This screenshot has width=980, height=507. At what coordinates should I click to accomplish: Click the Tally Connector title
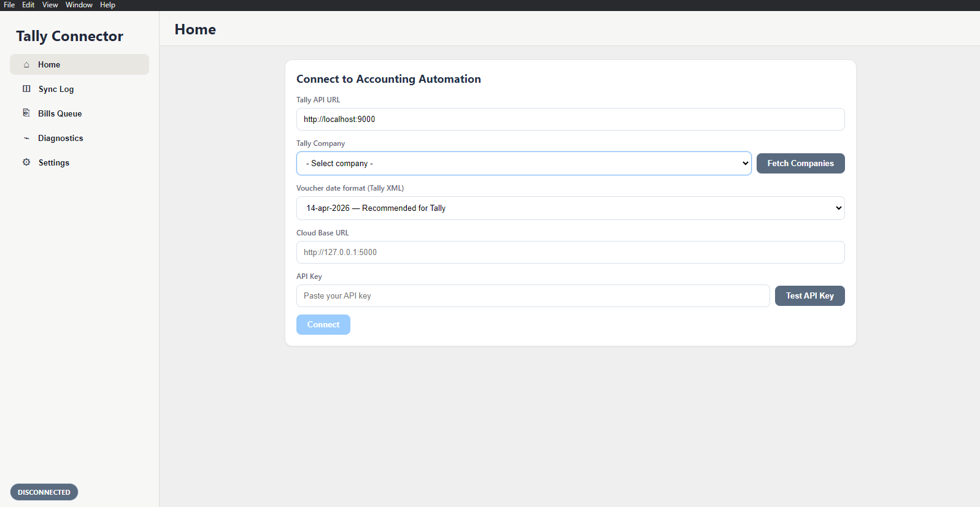tap(69, 36)
